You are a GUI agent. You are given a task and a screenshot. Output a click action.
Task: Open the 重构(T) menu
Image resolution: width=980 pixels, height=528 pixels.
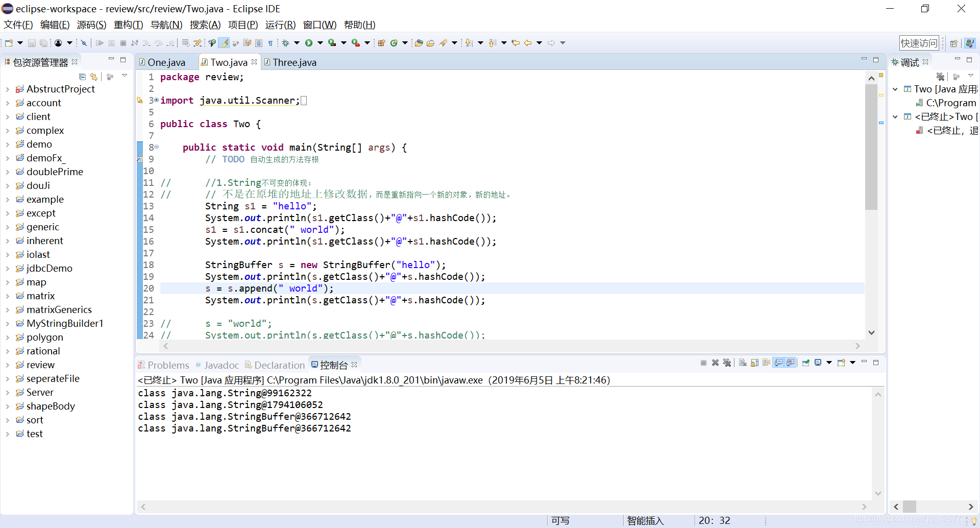click(128, 25)
